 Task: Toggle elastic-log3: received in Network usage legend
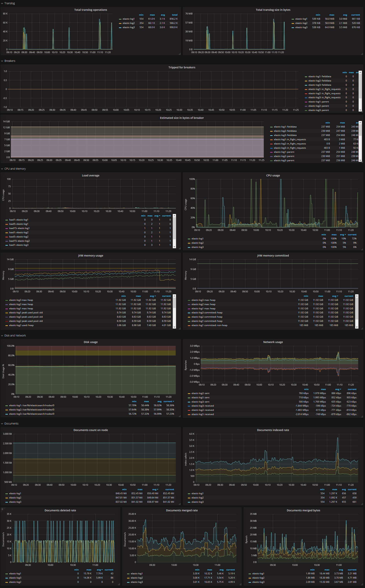(x=202, y=406)
